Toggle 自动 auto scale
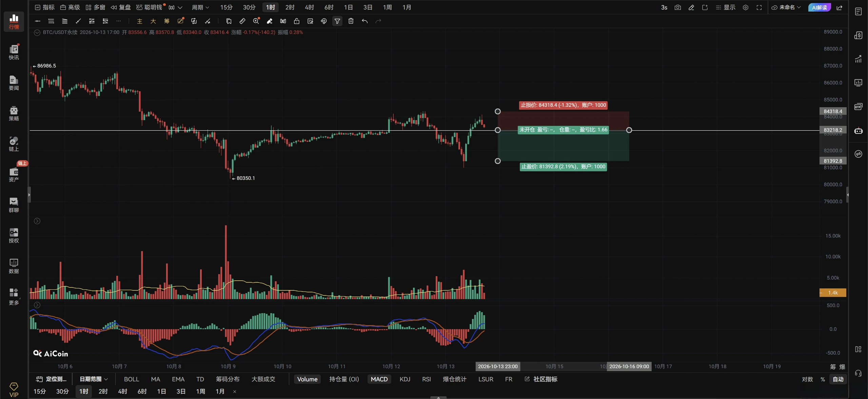This screenshot has width=868, height=399. coord(838,379)
